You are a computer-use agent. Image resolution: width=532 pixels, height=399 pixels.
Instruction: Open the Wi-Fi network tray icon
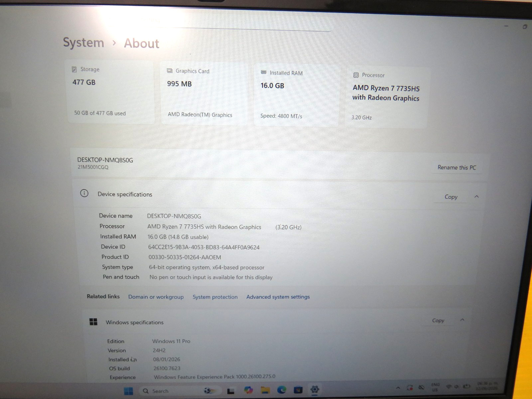(x=449, y=387)
